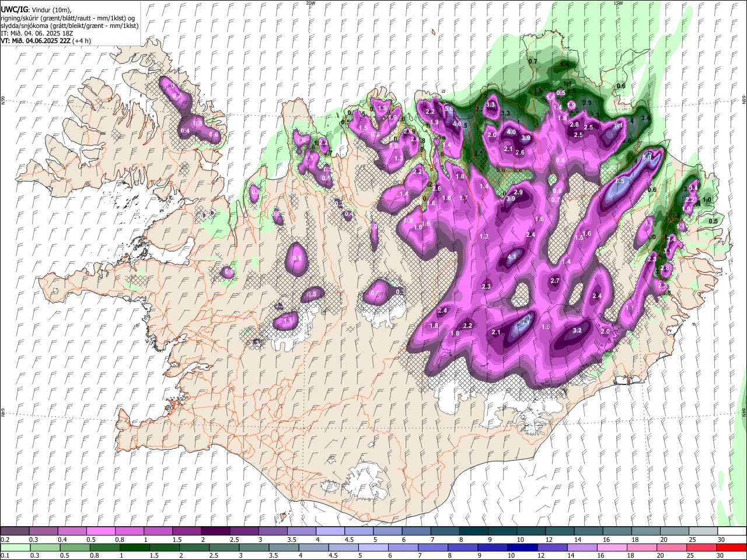Click the bright pink snow swatch labeled 0.5
This screenshot has height=560, width=747.
click(x=100, y=531)
